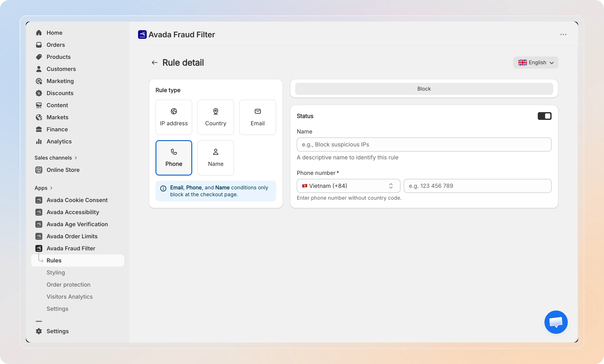
Task: Expand the Apps section
Action: coord(44,188)
